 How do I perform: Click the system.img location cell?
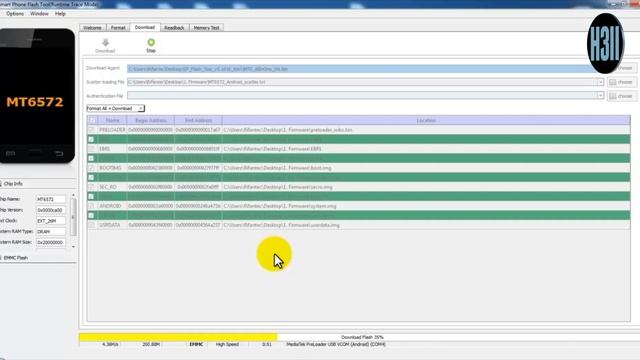[426, 206]
